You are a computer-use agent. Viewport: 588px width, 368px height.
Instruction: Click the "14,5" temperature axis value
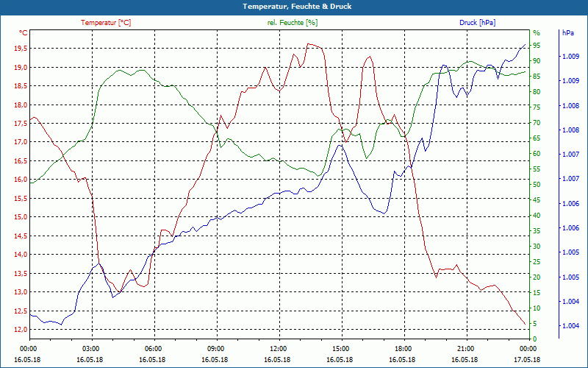(21, 236)
